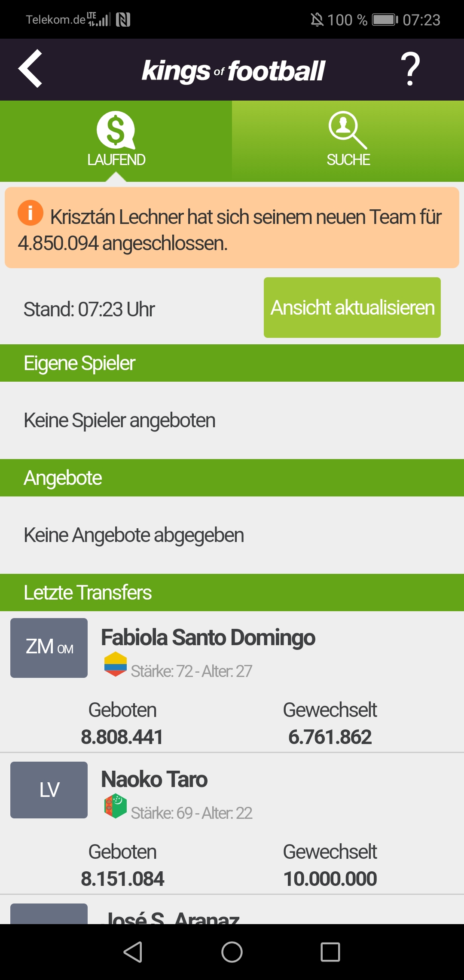The image size is (464, 980).
Task: Tap the back arrow in header
Action: click(31, 69)
